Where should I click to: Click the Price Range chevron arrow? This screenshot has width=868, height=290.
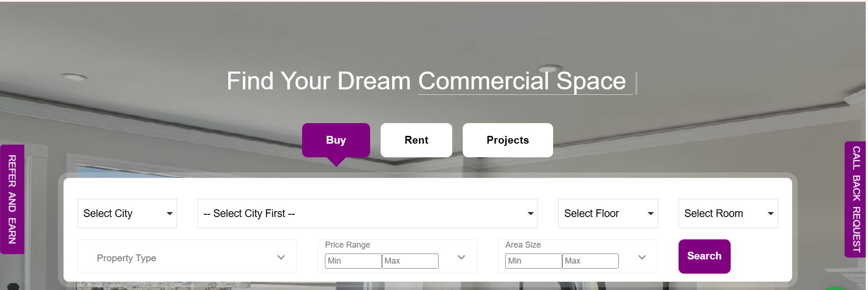[461, 258]
